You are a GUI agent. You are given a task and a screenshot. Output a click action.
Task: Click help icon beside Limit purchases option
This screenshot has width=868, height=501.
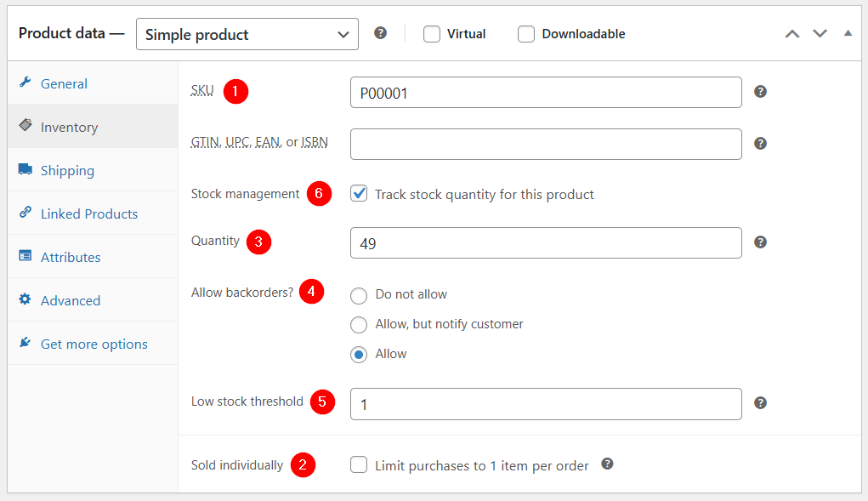[607, 464]
